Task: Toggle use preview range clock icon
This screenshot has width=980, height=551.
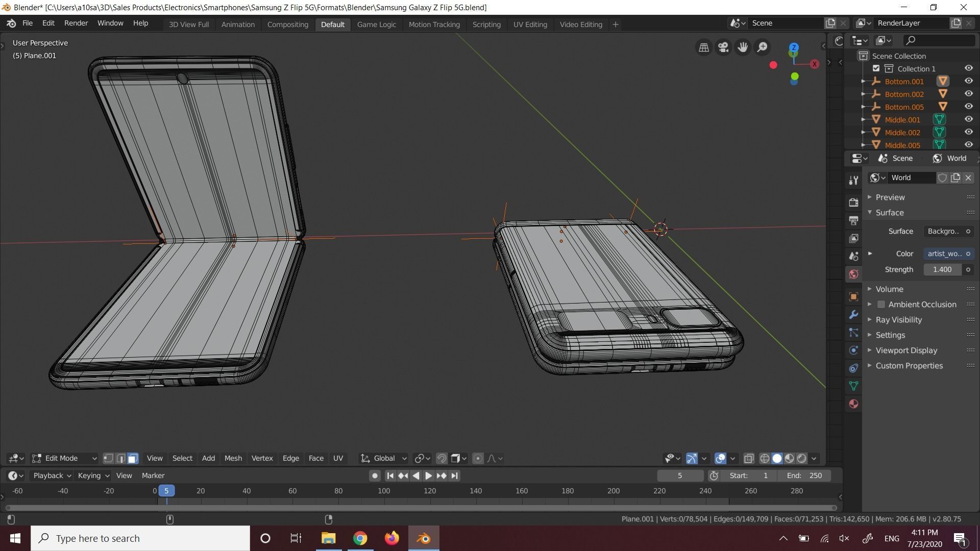Action: coord(714,475)
